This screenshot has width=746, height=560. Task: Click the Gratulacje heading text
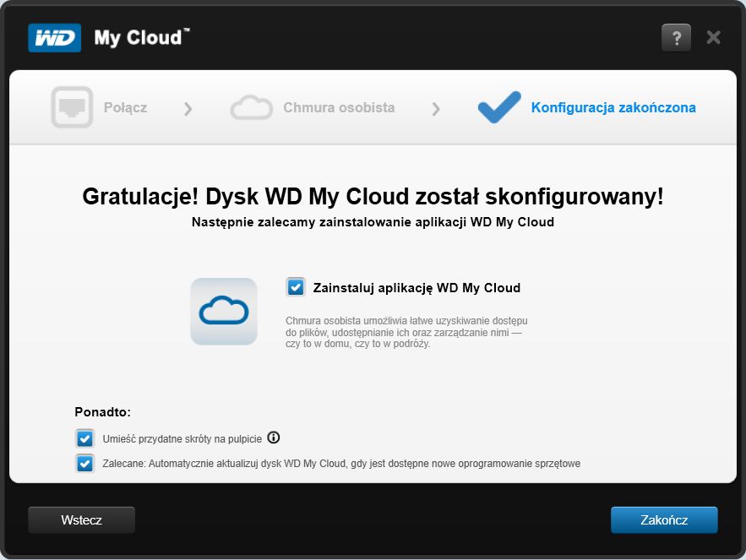click(x=373, y=196)
